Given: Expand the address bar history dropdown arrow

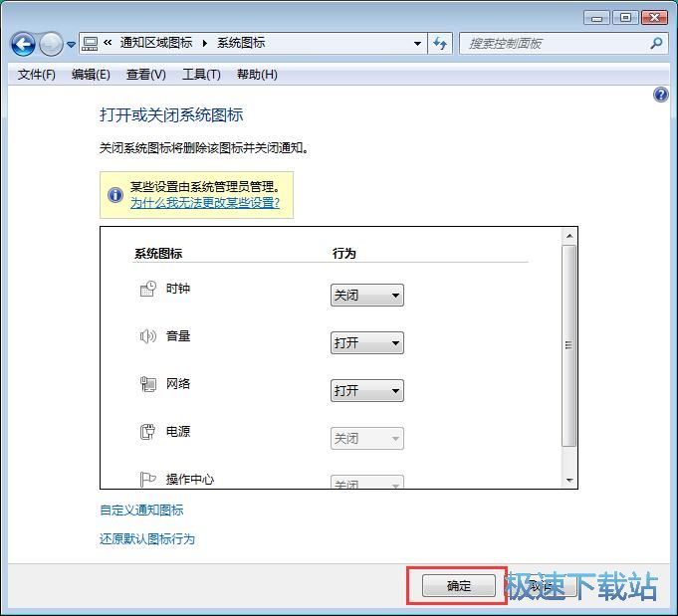Looking at the screenshot, I should point(417,43).
